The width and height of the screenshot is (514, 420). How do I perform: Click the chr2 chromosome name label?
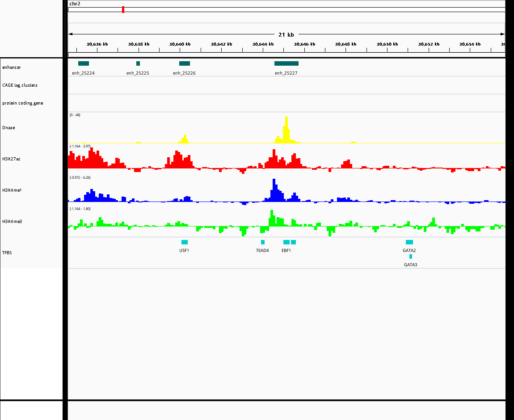pos(75,4)
